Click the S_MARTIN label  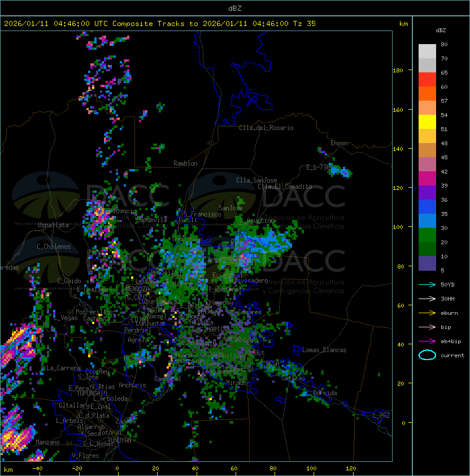(x=214, y=330)
